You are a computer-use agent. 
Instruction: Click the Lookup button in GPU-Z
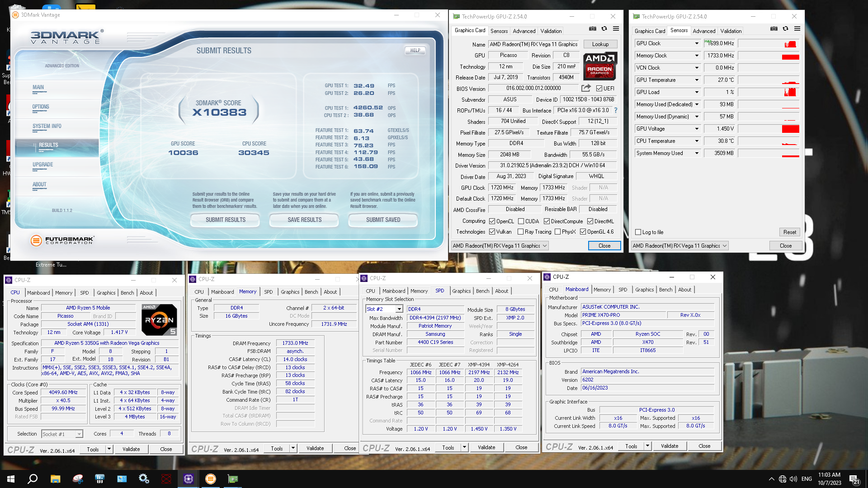(x=600, y=44)
